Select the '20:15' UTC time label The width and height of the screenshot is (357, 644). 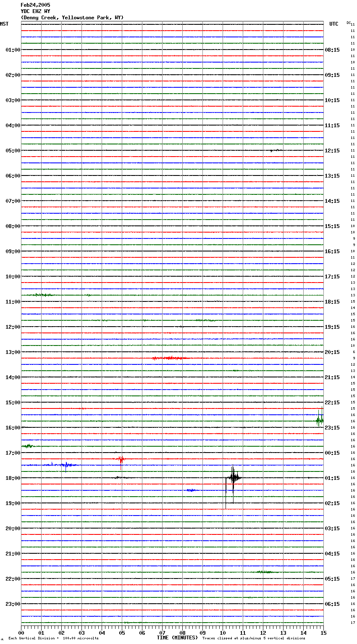pos(332,352)
